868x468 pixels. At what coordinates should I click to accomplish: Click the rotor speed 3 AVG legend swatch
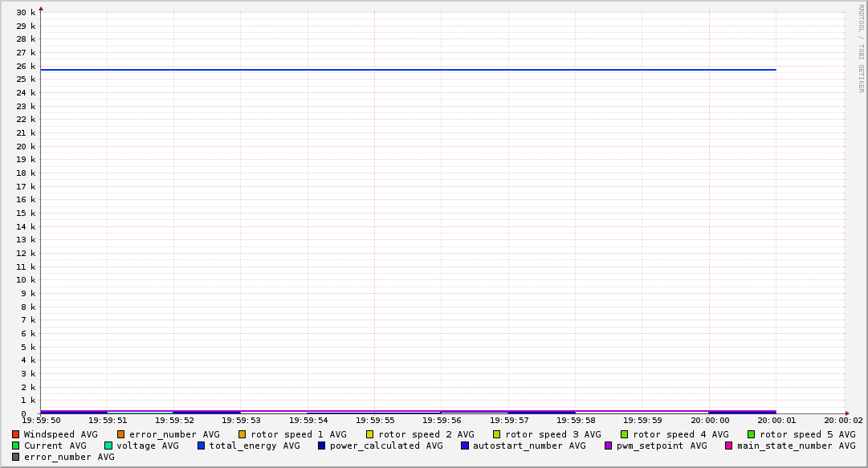click(x=497, y=434)
